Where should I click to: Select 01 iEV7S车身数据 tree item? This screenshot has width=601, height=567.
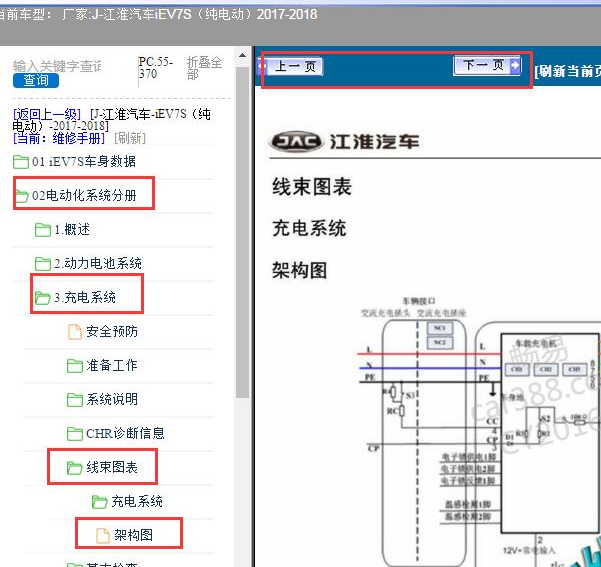coord(84,161)
